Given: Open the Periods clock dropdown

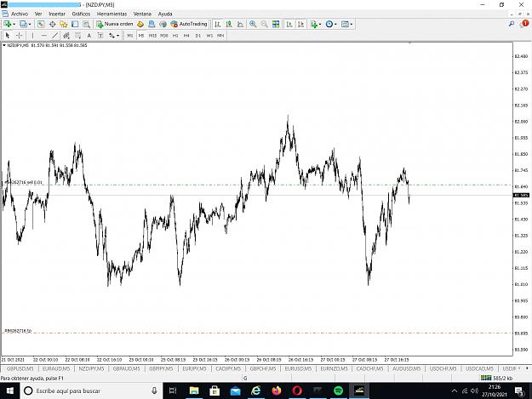Looking at the screenshot, I should click(331, 24).
